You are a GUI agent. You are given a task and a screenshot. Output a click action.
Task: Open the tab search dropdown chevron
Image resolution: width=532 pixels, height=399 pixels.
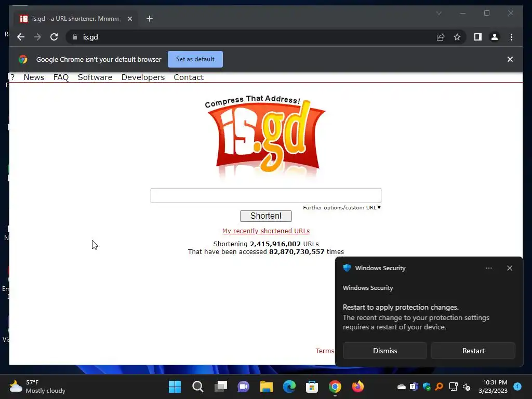[438, 13]
